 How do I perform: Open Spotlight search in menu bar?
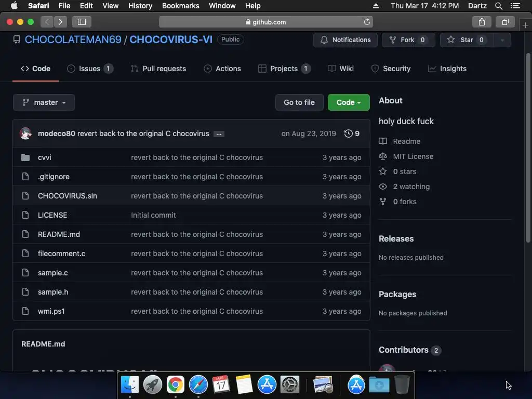498,6
